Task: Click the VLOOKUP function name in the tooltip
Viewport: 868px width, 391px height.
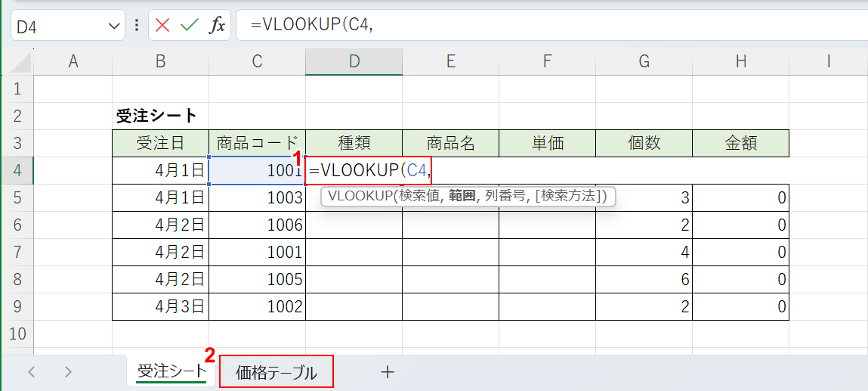Action: pyautogui.click(x=359, y=197)
